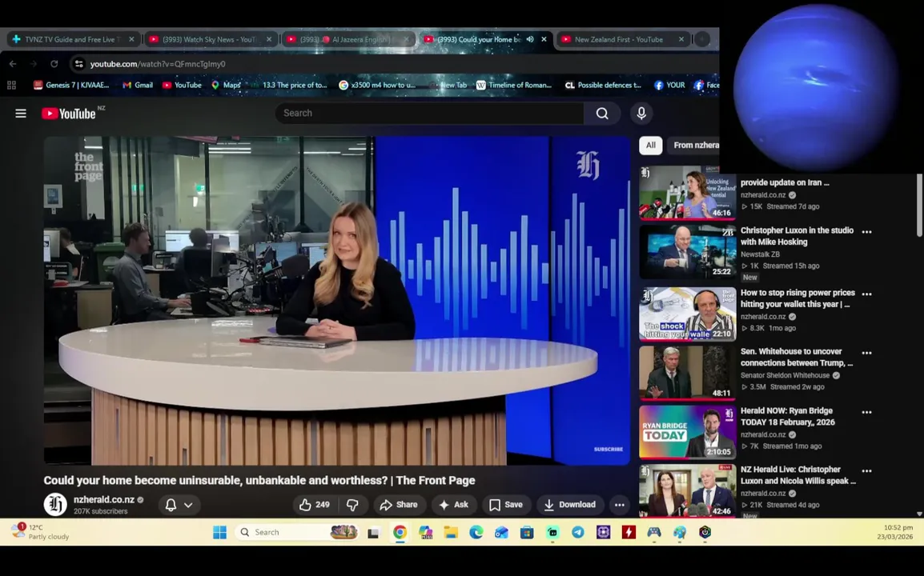Dislike the video with thumbs down

tap(352, 505)
